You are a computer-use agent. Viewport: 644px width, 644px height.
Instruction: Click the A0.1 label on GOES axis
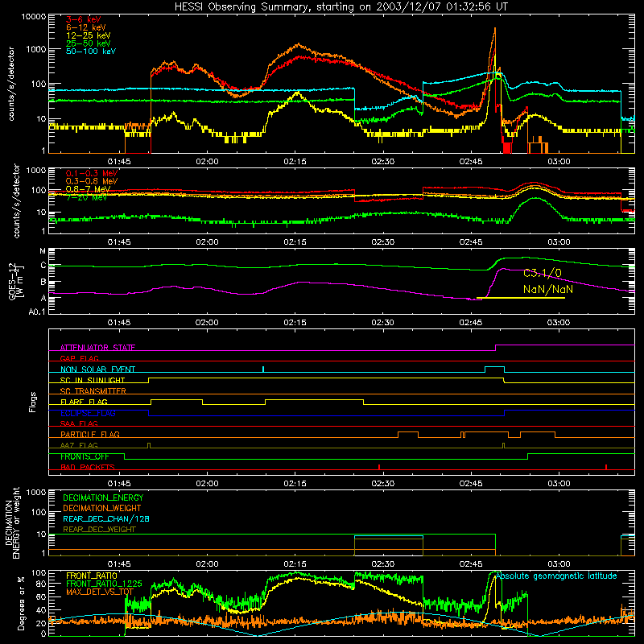(x=37, y=312)
